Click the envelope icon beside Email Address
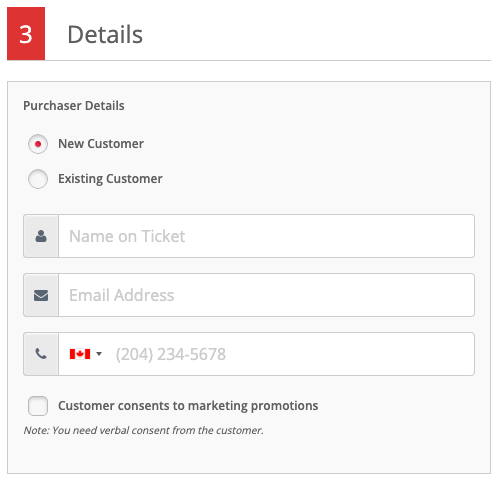 click(x=41, y=295)
